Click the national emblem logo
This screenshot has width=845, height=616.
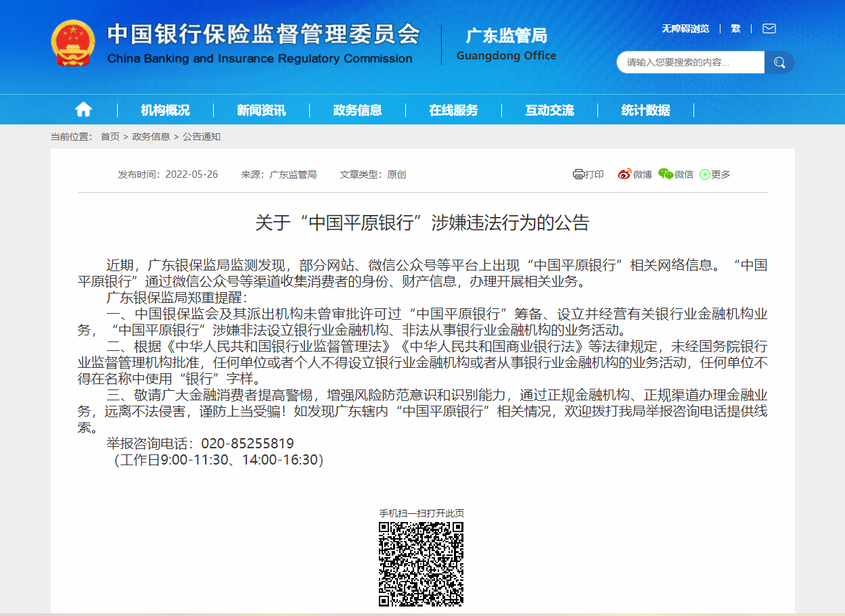(73, 43)
